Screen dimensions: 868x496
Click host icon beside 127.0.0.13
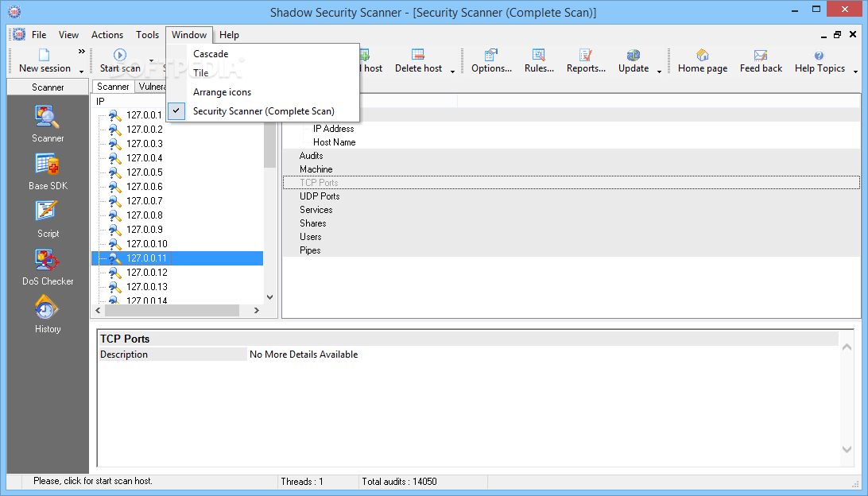coord(114,287)
